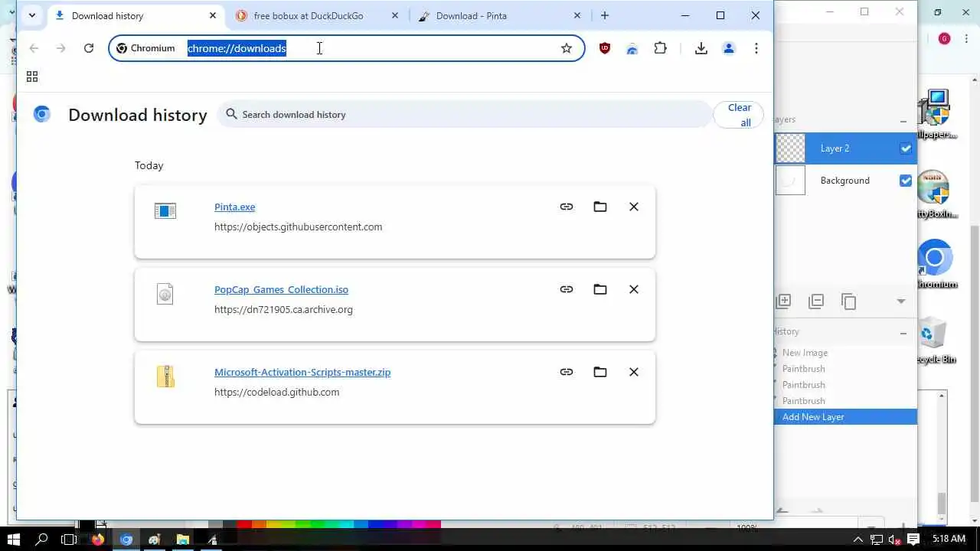Select Add New Layer history step
This screenshot has width=980, height=551.
tap(845, 417)
